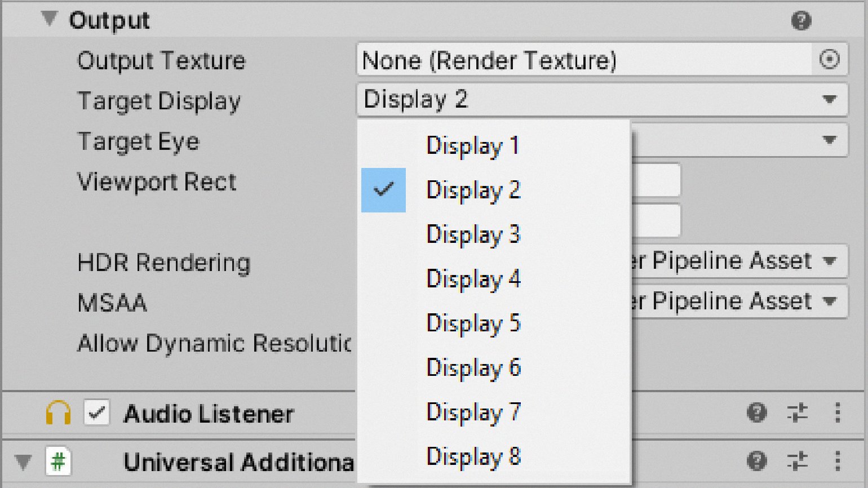Choose Display 5 in the dropdown

tap(472, 323)
